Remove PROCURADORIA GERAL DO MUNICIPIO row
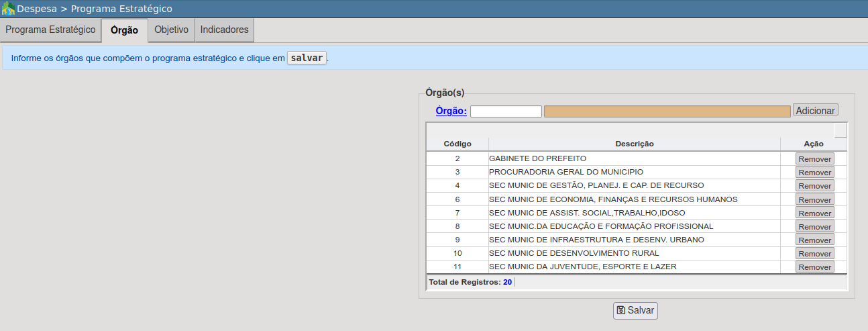This screenshot has width=868, height=331. [x=814, y=173]
